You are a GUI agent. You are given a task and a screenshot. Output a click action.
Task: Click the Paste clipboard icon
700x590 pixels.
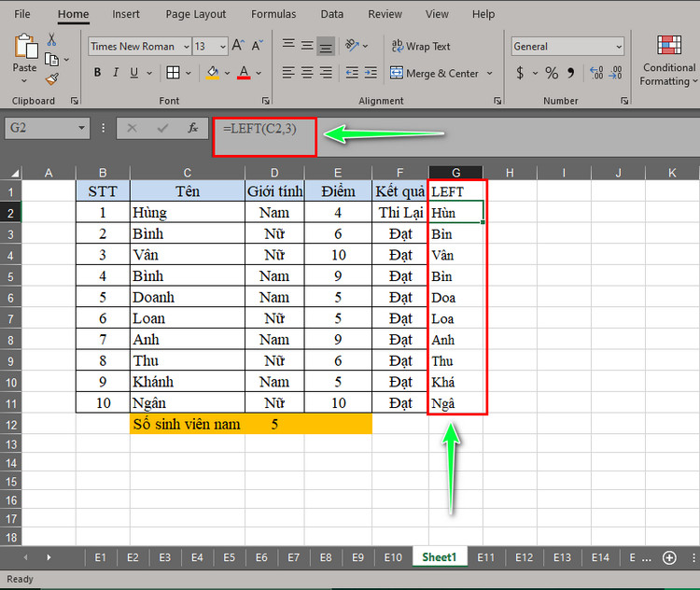[25, 47]
